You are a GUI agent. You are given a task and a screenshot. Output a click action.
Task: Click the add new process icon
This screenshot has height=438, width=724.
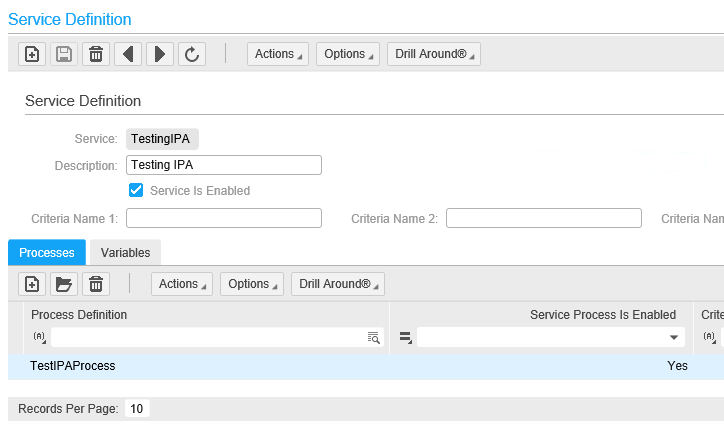click(x=32, y=284)
